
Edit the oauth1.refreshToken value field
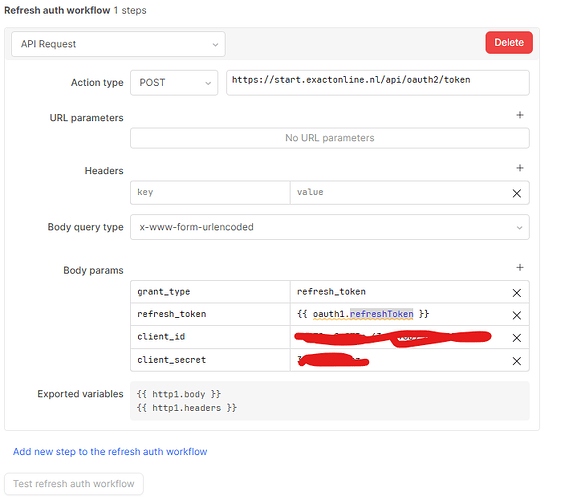(x=399, y=314)
